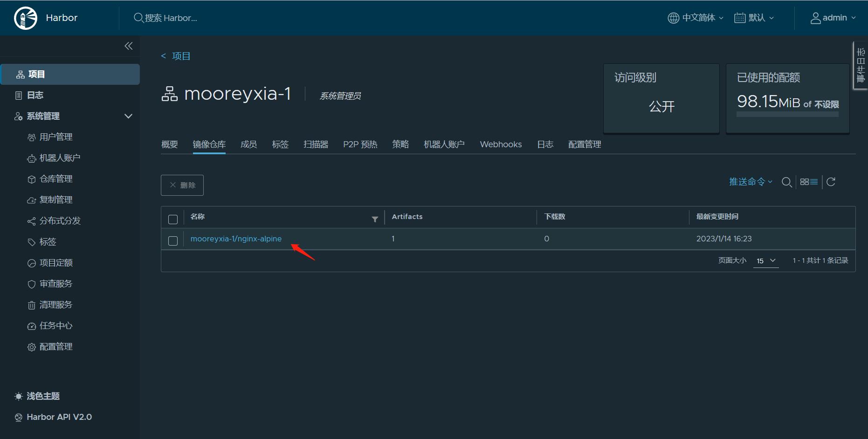The height and width of the screenshot is (439, 868).
Task: Click the 系统管理员 role label
Action: point(340,96)
